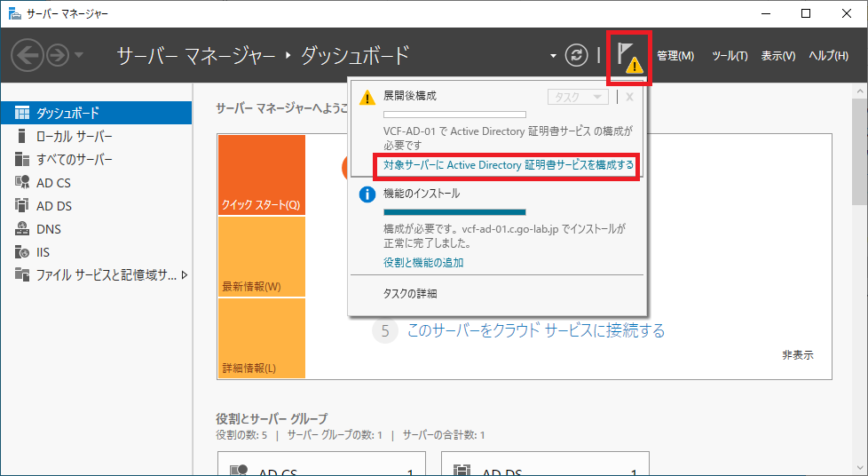This screenshot has height=476, width=868.
Task: Click the すべてのサーバー sidebar icon
Action: point(22,160)
